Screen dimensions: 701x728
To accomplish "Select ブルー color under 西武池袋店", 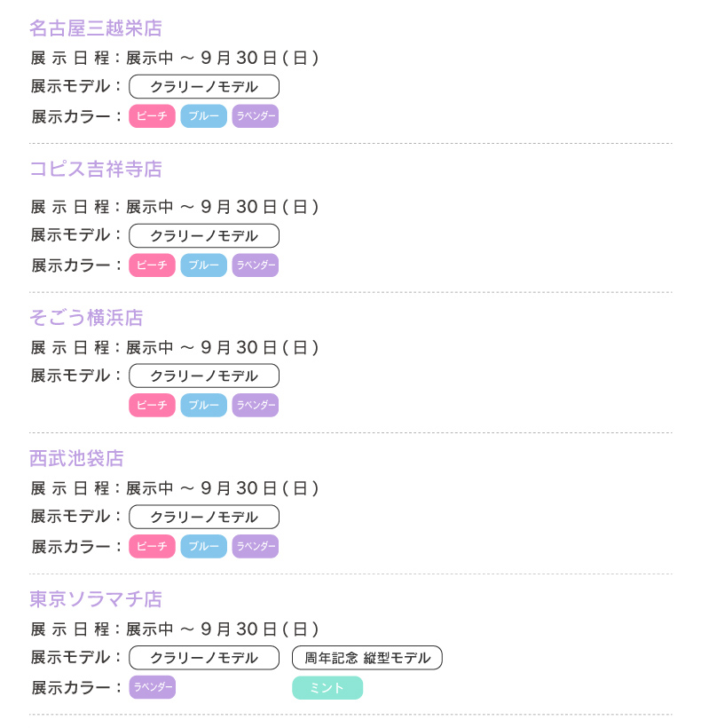I will [204, 546].
